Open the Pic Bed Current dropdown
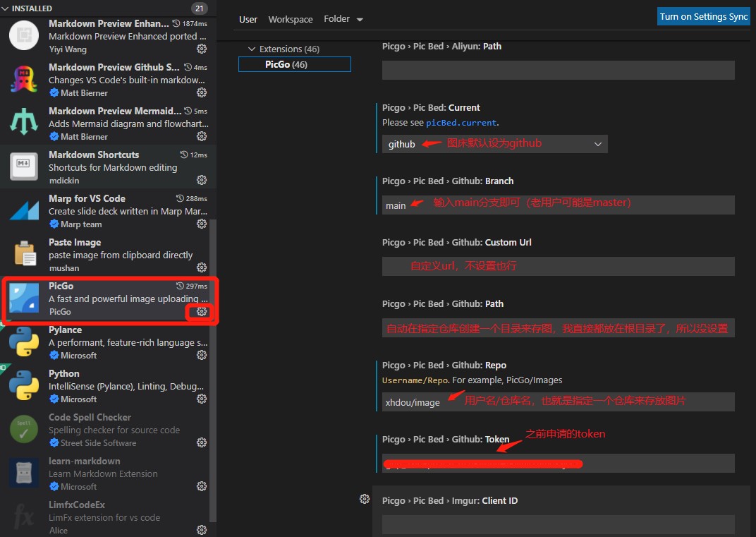This screenshot has width=756, height=537. point(494,144)
